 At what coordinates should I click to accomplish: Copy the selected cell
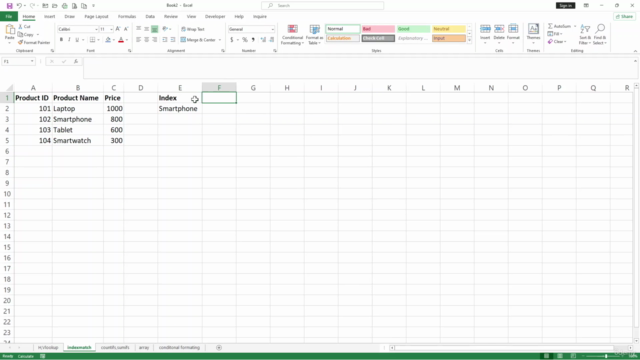[x=26, y=35]
